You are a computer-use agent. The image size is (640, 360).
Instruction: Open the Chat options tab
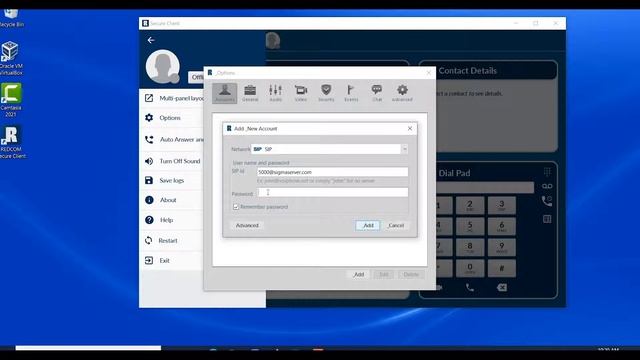pyautogui.click(x=377, y=93)
